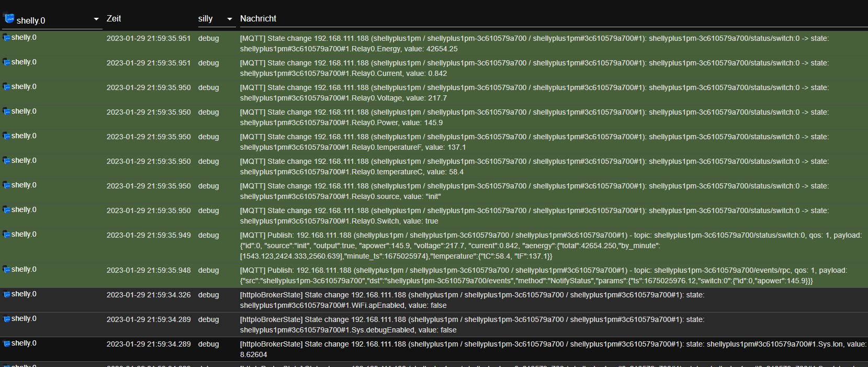Click shelly icon in status/switch:0 Publish row
Viewport: 868px width, 367px height.
point(7,234)
